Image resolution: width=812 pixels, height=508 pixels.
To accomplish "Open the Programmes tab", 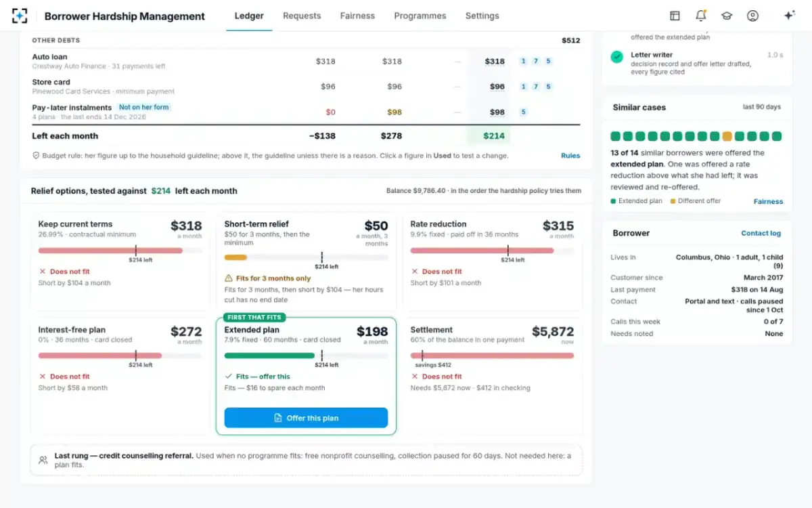I will pyautogui.click(x=420, y=16).
